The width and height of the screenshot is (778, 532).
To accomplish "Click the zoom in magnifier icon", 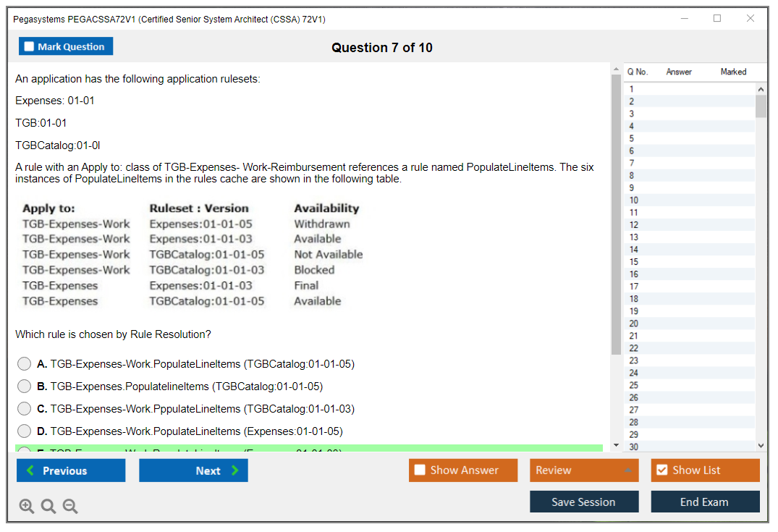I will pyautogui.click(x=27, y=507).
